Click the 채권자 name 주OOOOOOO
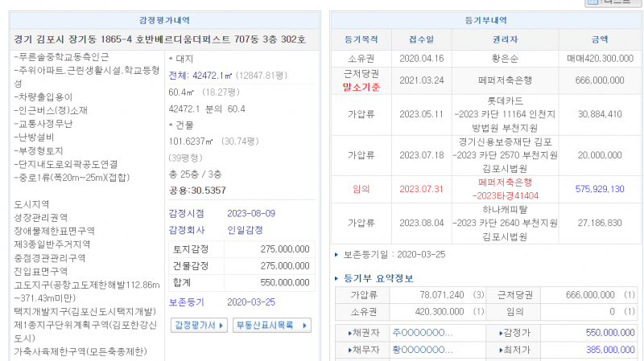The height and width of the screenshot is (361, 644). point(423,332)
